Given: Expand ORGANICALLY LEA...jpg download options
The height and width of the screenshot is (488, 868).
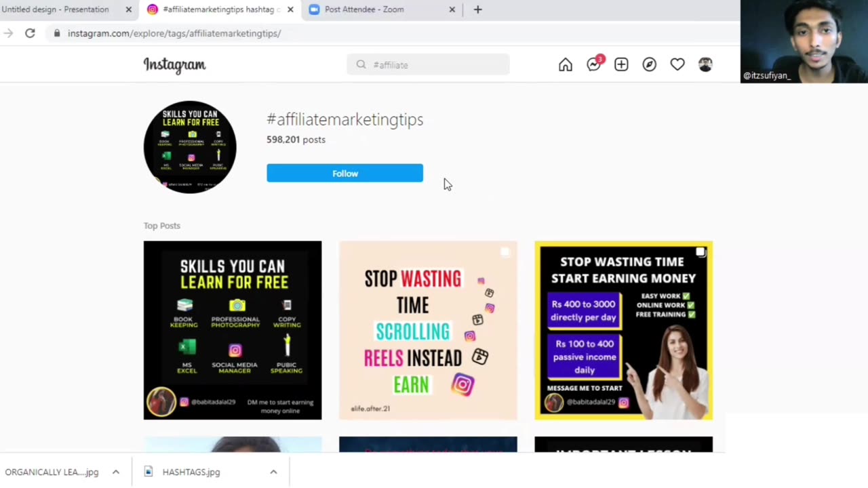Looking at the screenshot, I should pos(116,472).
